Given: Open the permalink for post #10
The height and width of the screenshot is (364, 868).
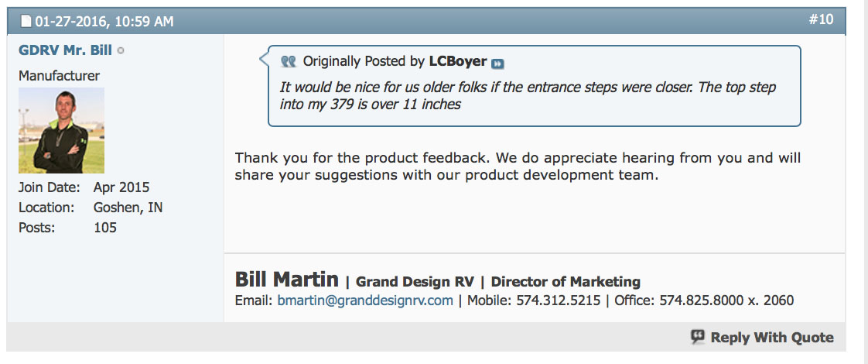Looking at the screenshot, I should [821, 19].
